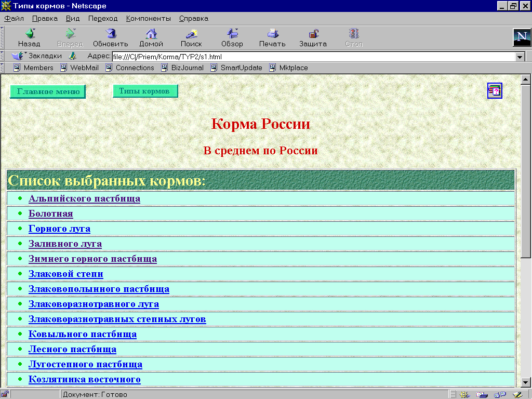The height and width of the screenshot is (399, 532).
Task: Open the Закладки bookmarks menu
Action: click(37, 56)
